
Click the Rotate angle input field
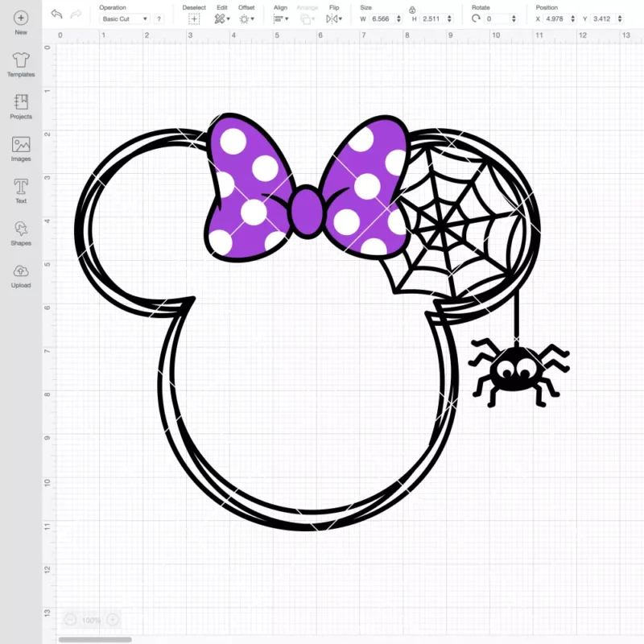coord(497,19)
